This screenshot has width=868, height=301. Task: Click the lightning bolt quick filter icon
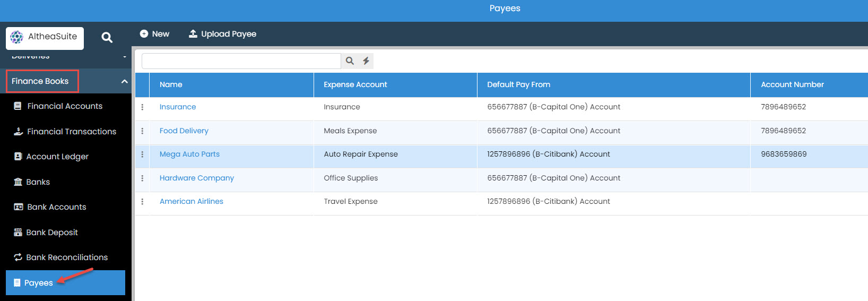366,61
